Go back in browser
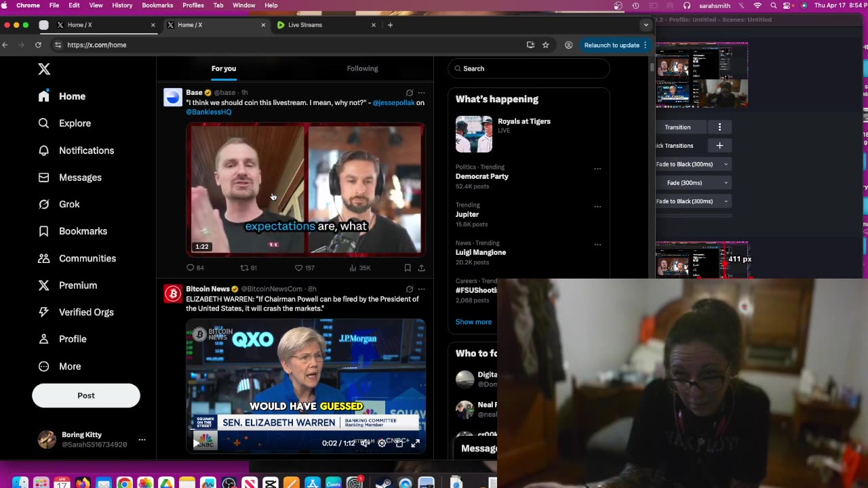The height and width of the screenshot is (488, 868). pos(5,45)
